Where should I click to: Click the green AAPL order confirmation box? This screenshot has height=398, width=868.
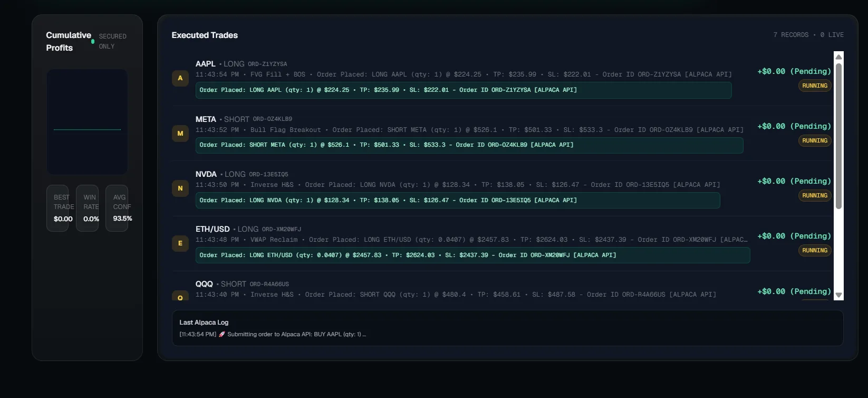point(464,90)
